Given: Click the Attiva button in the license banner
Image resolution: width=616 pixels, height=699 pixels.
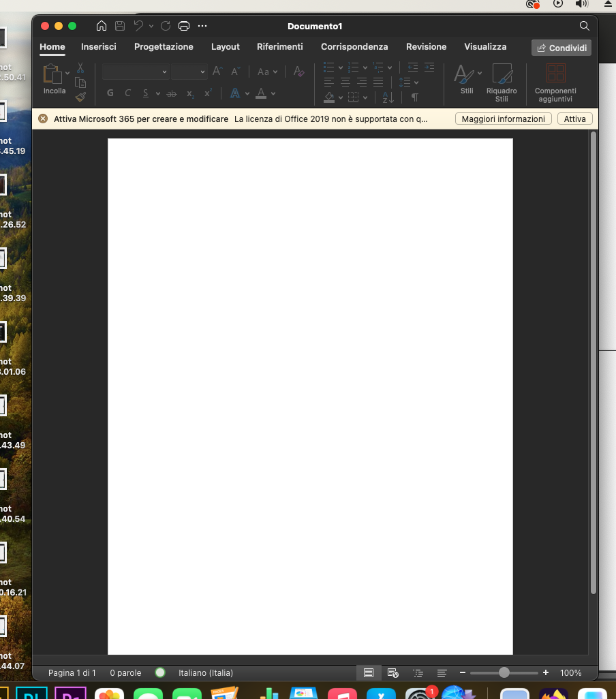Looking at the screenshot, I should (575, 119).
